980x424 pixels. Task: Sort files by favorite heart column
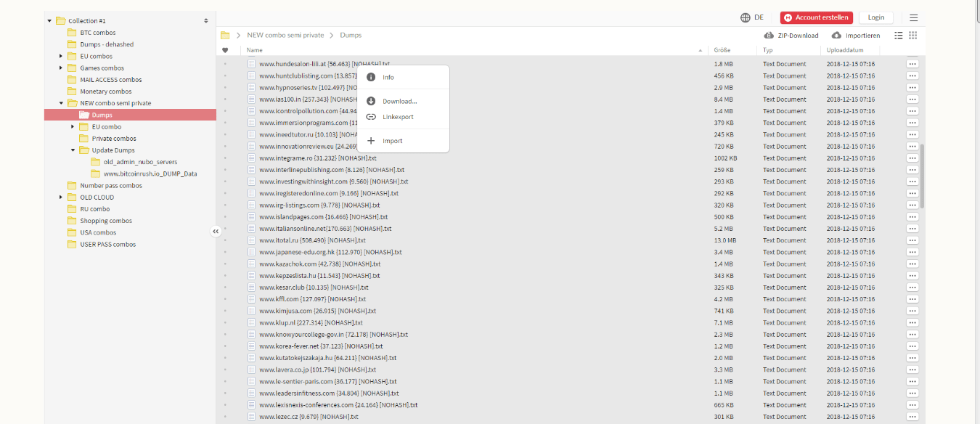click(225, 51)
